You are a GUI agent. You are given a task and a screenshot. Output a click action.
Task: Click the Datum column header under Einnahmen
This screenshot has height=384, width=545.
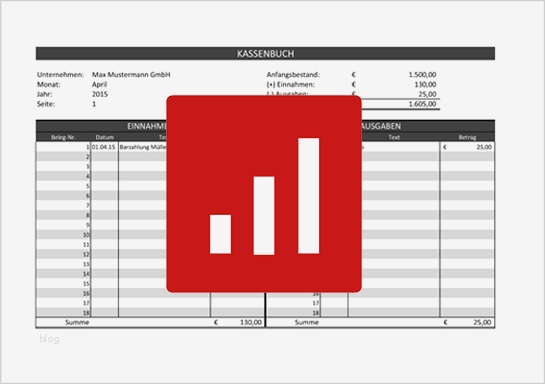click(105, 137)
